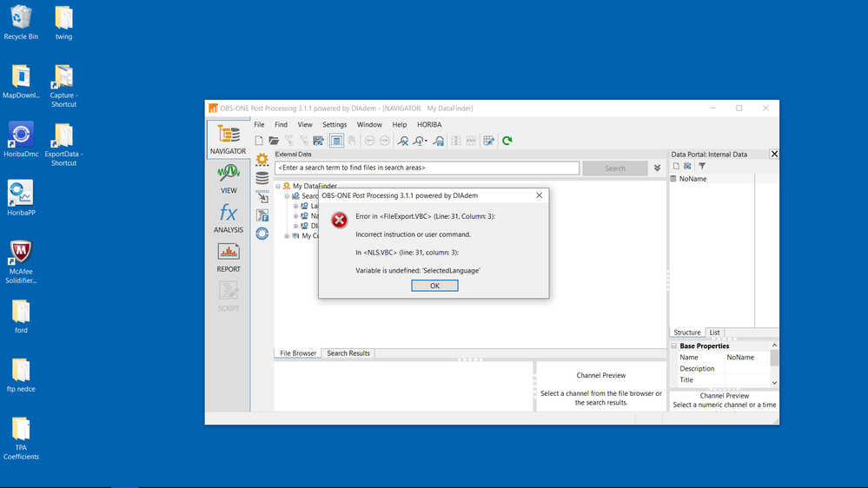
Task: Click the second Data Portal toolbar icon
Action: pos(687,166)
